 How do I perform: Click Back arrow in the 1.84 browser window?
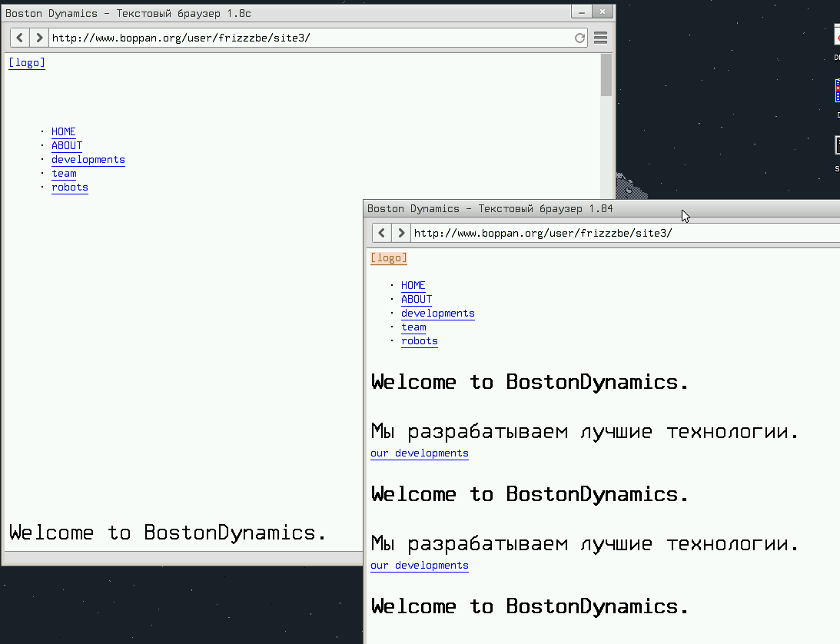381,233
